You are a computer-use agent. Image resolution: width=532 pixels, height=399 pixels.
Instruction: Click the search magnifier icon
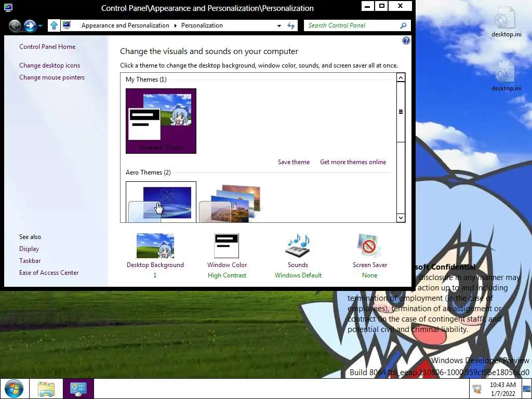pyautogui.click(x=403, y=25)
